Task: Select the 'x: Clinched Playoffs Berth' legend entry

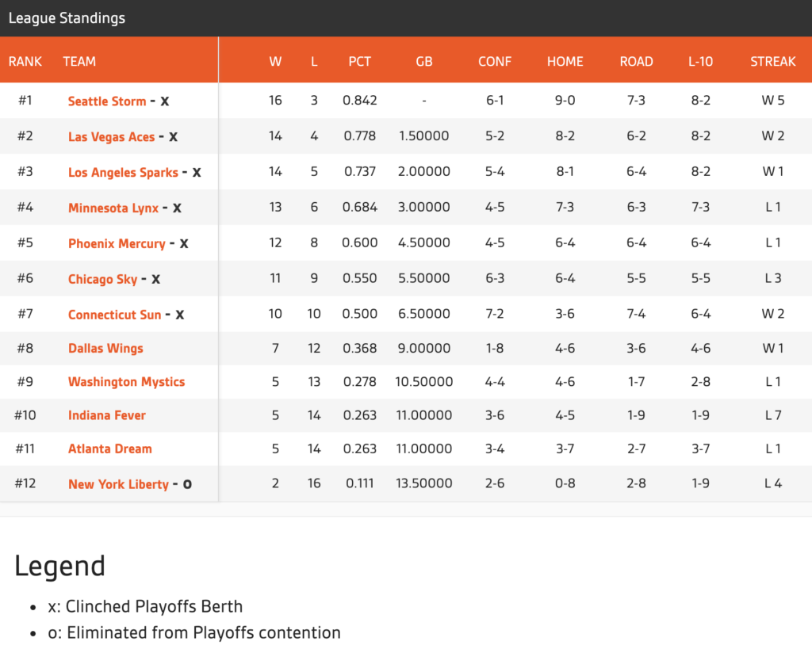Action: pos(145,606)
